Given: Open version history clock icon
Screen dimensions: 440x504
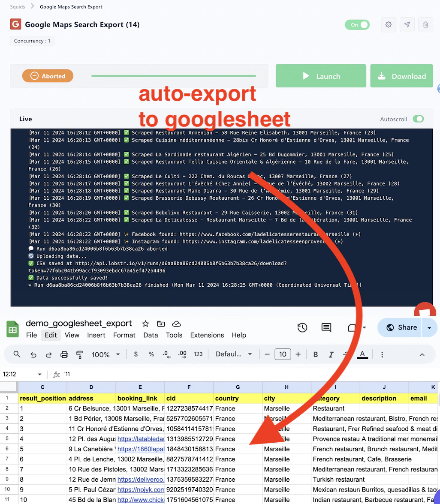Looking at the screenshot, I should (302, 327).
